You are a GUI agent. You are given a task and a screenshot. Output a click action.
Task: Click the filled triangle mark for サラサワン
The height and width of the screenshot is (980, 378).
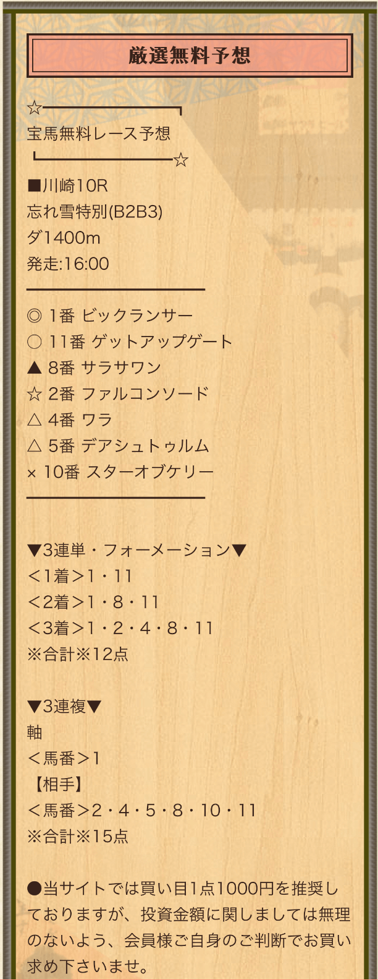[35, 367]
